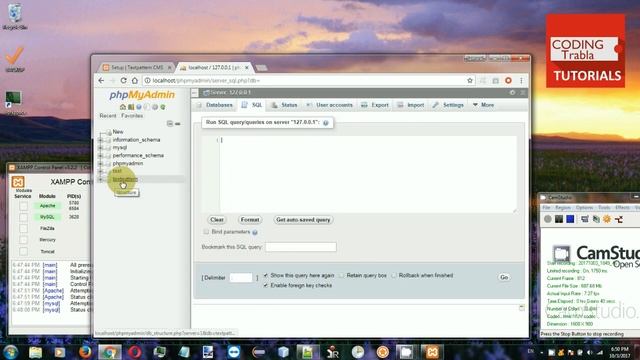Switch to the Textpattern CMS Setup tab
The height and width of the screenshot is (360, 640).
click(137, 67)
